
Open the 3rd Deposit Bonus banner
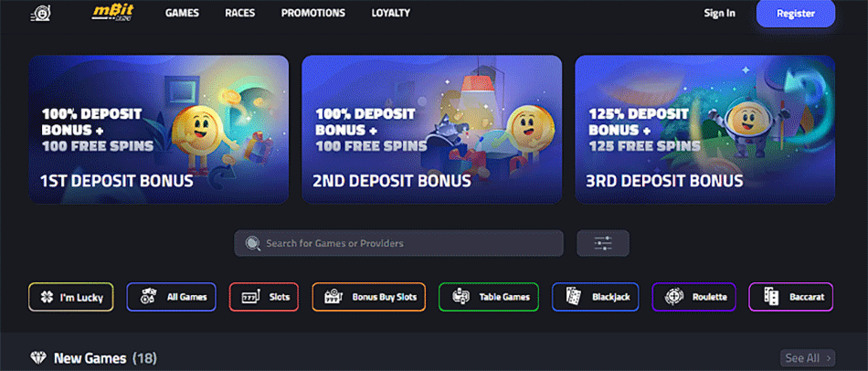tap(705, 130)
